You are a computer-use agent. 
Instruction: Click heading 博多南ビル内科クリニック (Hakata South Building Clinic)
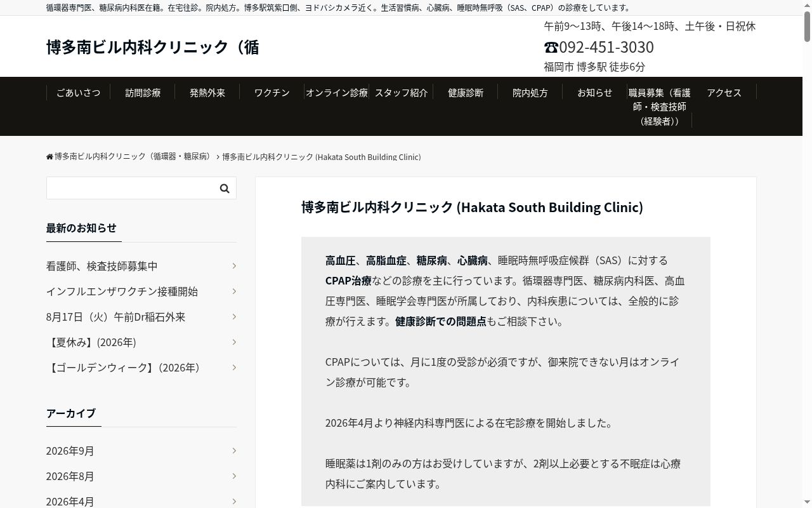pos(472,207)
